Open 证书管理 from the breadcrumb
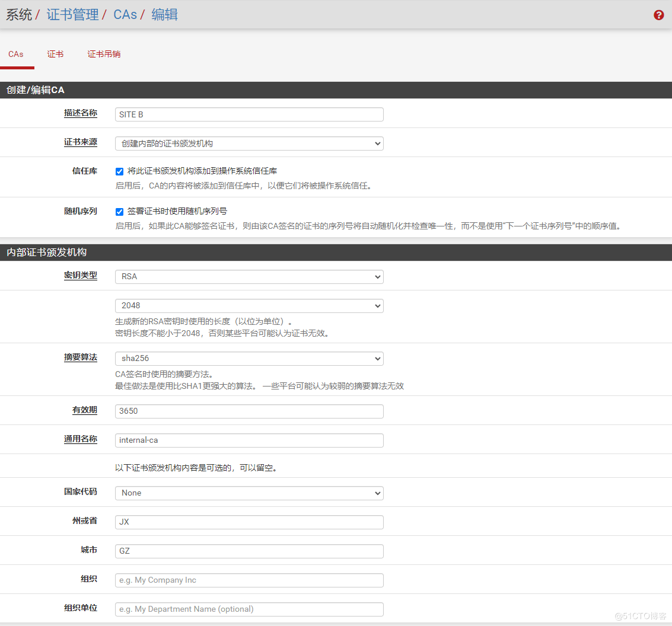Screen dimensions: 672x626 click(72, 15)
